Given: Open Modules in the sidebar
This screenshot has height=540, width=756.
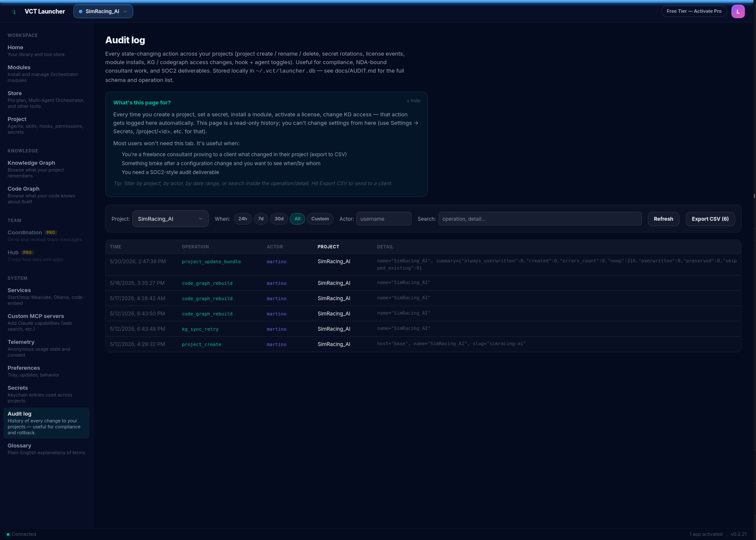Looking at the screenshot, I should 46,73.
